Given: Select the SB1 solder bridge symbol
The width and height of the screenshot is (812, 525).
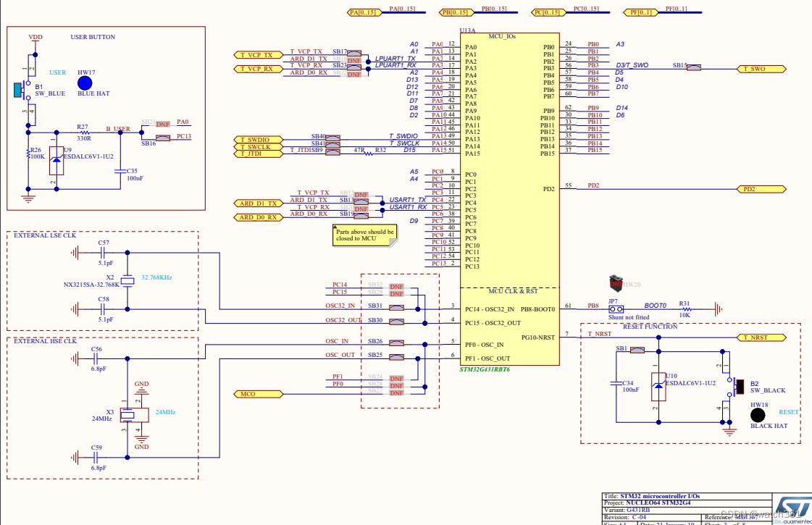Looking at the screenshot, I should point(637,350).
